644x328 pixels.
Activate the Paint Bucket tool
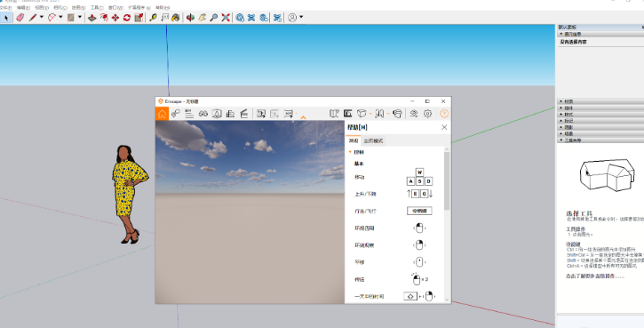click(x=176, y=17)
